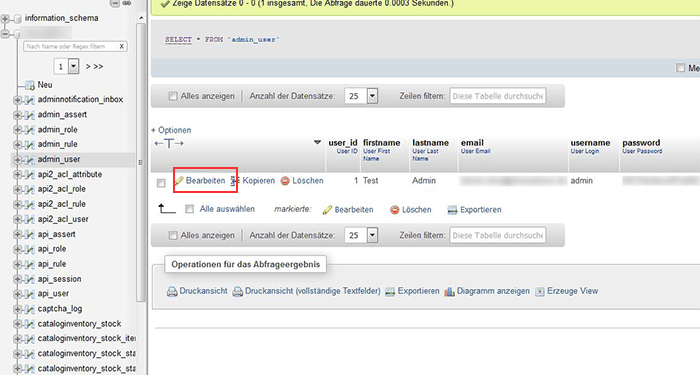700x375 pixels.
Task: Open the cataloginventory_stock table
Action: 79,324
